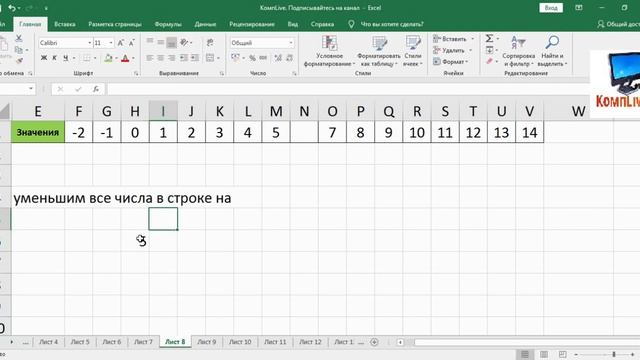Click the Cut scissors icon
Screen dimensions: 640x360
pyautogui.click(x=18, y=38)
